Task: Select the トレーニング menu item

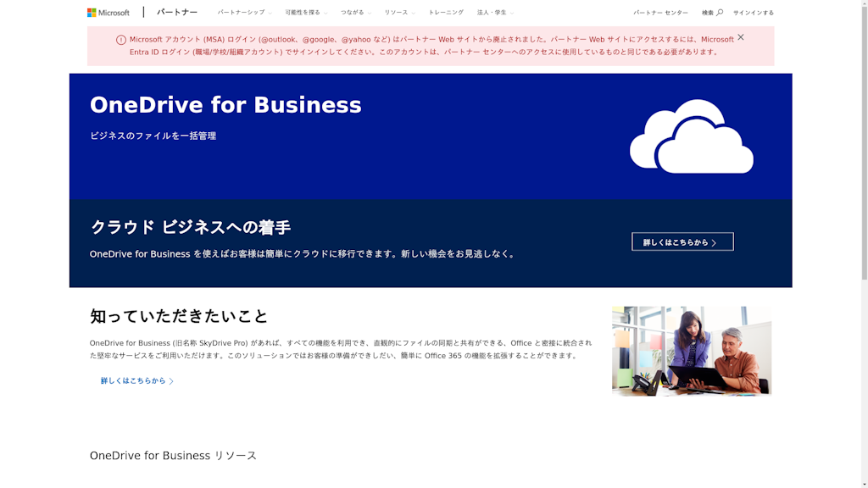Action: pyautogui.click(x=445, y=12)
